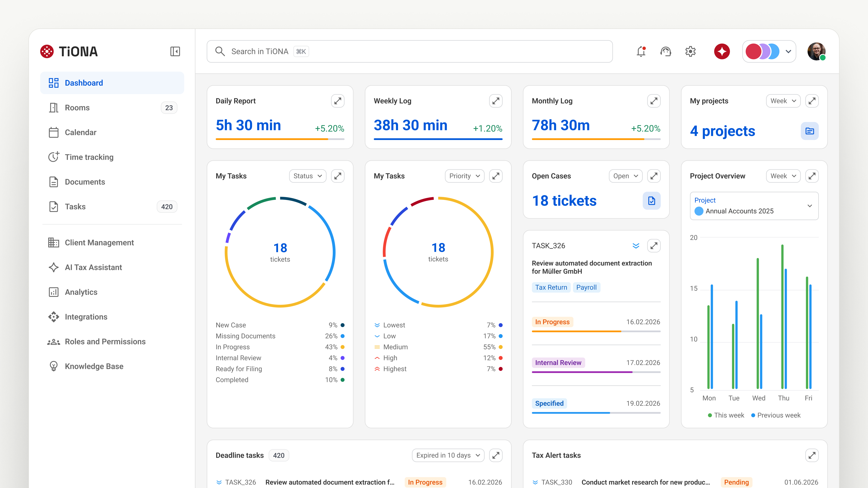The width and height of the screenshot is (868, 488).
Task: Click the Specified status badge
Action: (549, 404)
